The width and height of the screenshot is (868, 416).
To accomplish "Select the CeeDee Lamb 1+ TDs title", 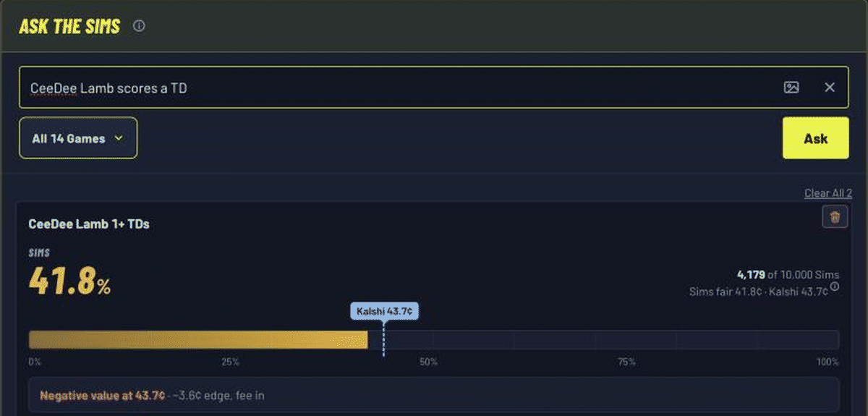I will pyautogui.click(x=89, y=224).
